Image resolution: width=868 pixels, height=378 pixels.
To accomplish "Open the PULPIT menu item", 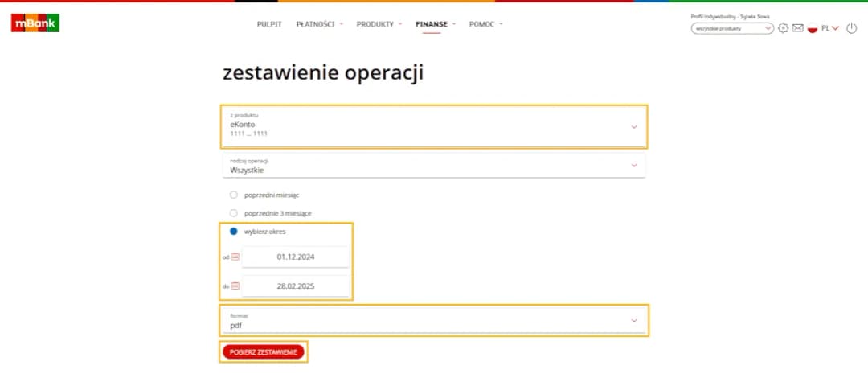I will (x=269, y=24).
